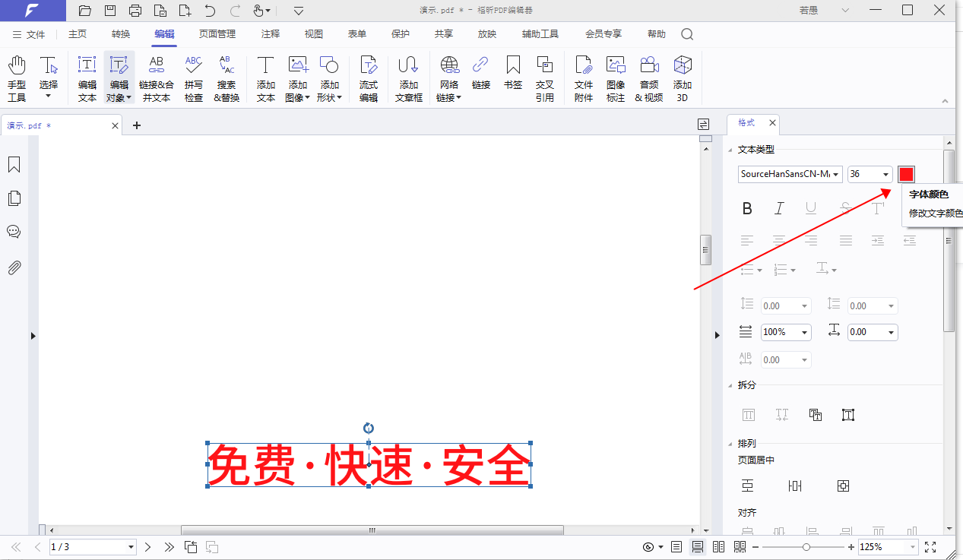Open Cross Reference (交叉引用)
Image resolution: width=963 pixels, height=560 pixels.
(544, 78)
